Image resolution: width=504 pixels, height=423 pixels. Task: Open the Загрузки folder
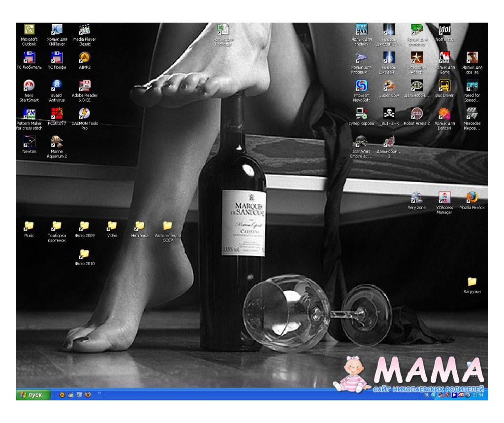click(x=472, y=282)
